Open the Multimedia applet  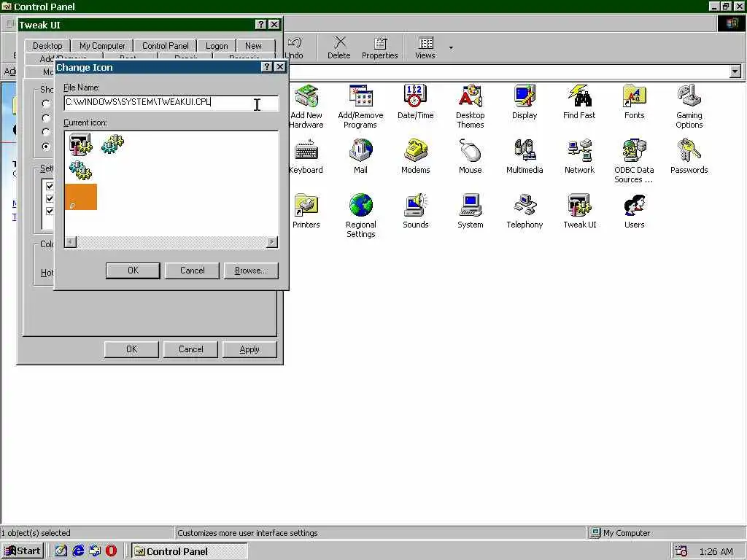[x=525, y=156]
